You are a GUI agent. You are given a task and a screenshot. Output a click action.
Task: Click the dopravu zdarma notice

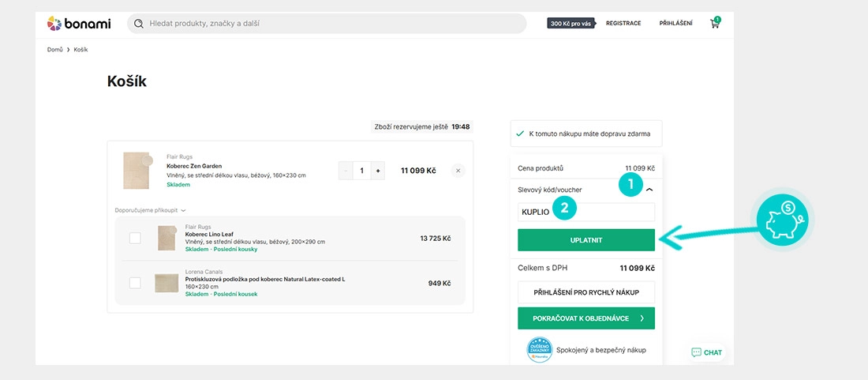click(x=586, y=134)
